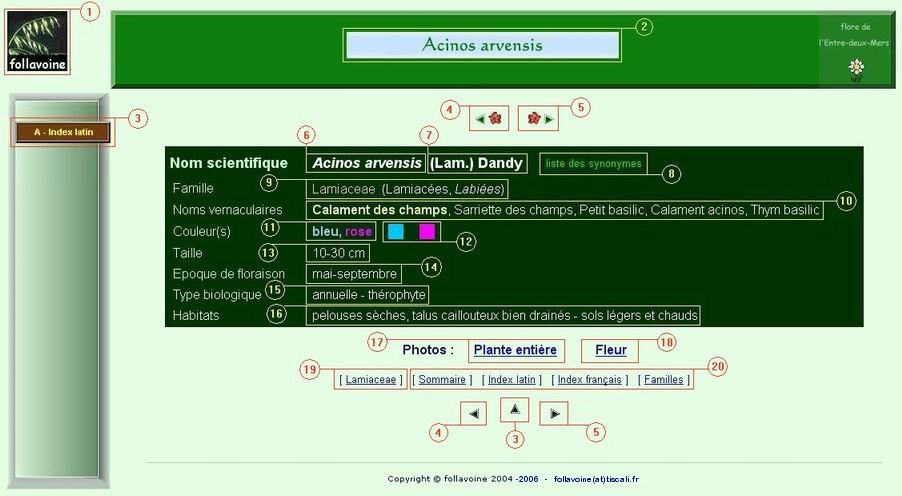
Task: Go to next plant via top flower arrow
Action: 538,118
